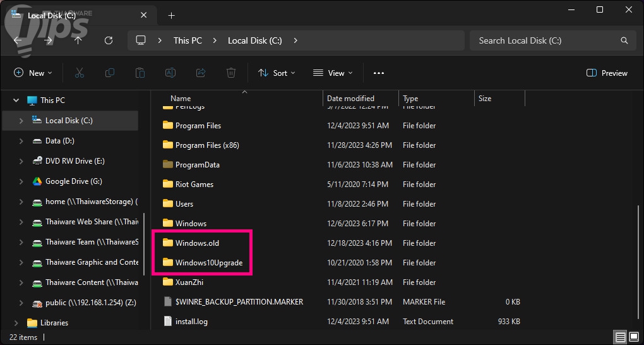Click chevron after Local Disk (C:) breadcrumb
644x345 pixels.
point(295,40)
